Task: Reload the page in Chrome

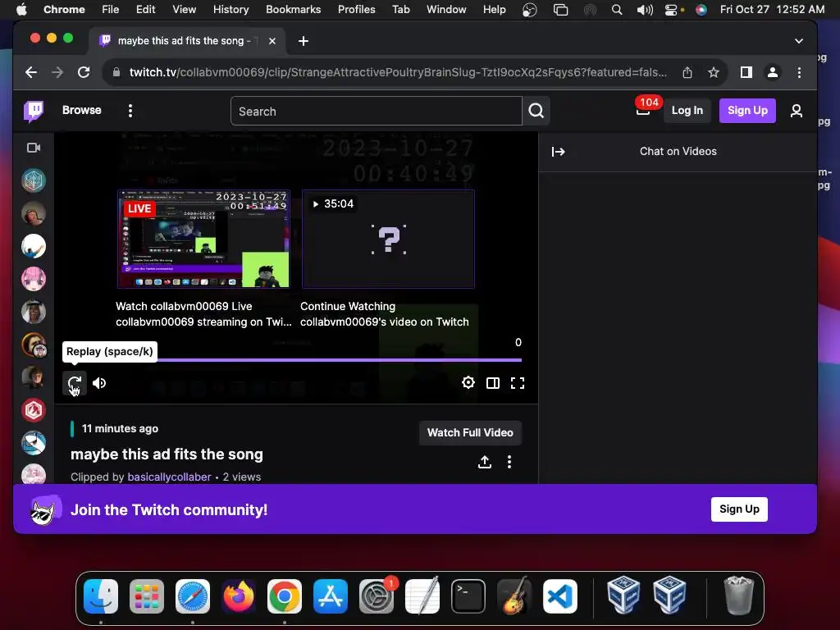Action: click(x=84, y=72)
